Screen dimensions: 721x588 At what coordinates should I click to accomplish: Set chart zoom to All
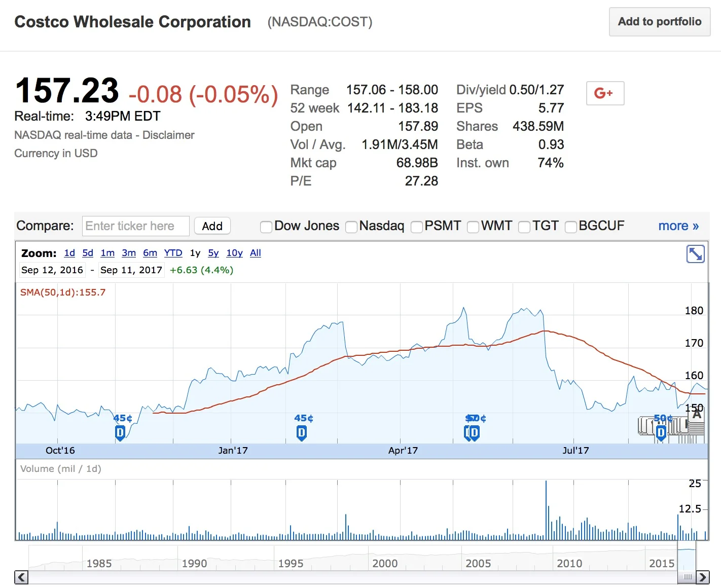pos(256,253)
